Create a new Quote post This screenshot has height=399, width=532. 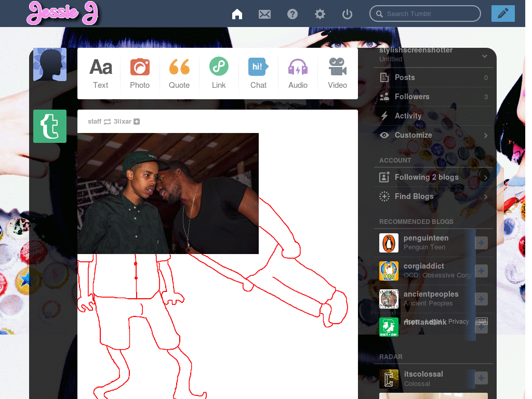click(179, 74)
